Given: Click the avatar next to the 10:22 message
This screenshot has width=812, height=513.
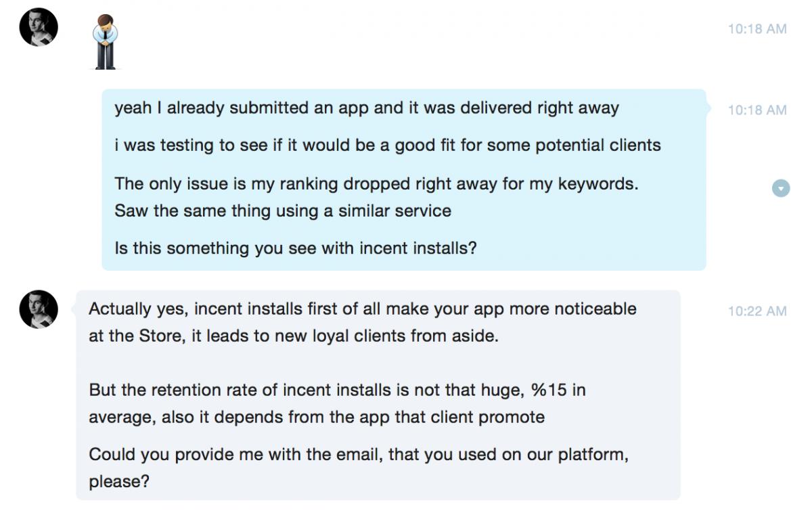Looking at the screenshot, I should 39,309.
